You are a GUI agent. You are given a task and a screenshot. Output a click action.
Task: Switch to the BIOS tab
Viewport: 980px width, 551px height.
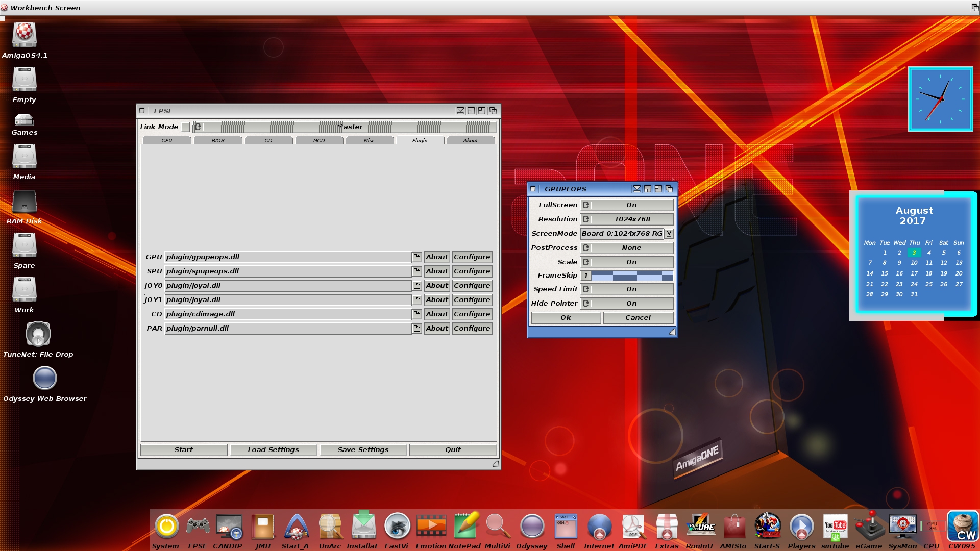point(218,140)
